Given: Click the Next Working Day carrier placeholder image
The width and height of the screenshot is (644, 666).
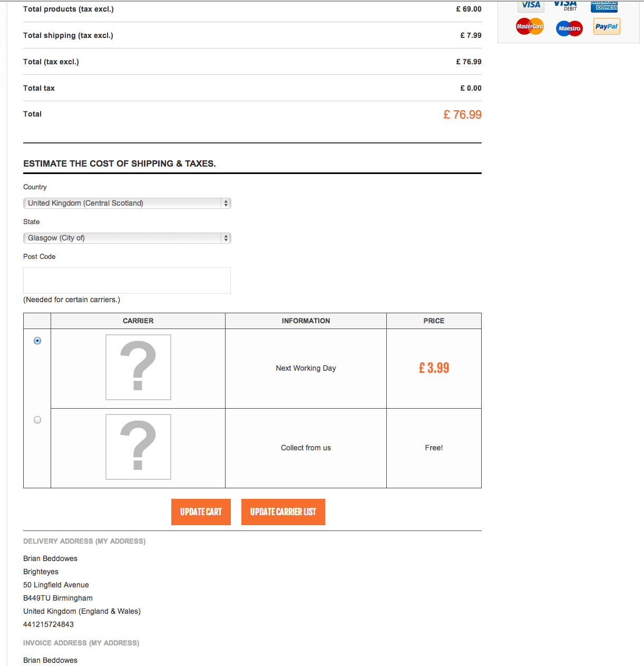Looking at the screenshot, I should click(138, 368).
